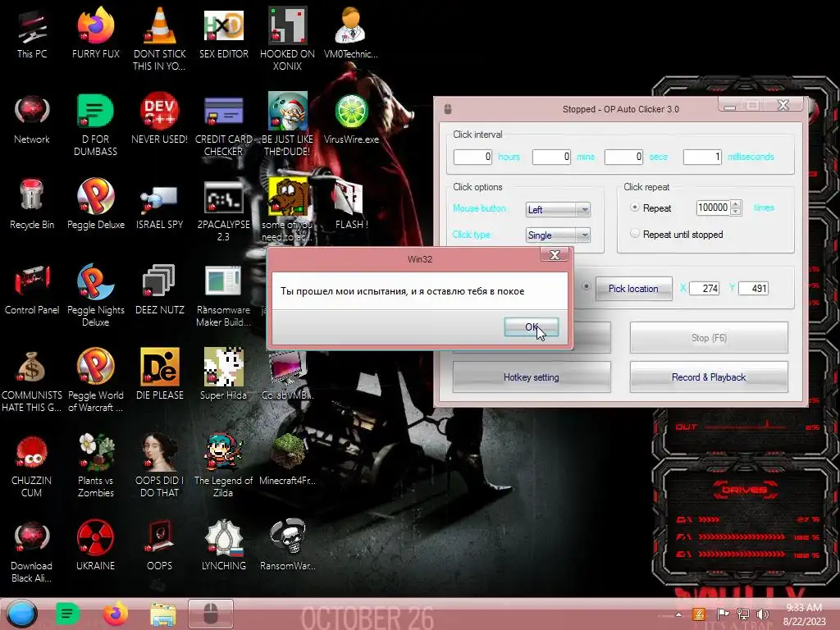840x630 pixels.
Task: Click the X coordinate field
Action: pos(704,288)
